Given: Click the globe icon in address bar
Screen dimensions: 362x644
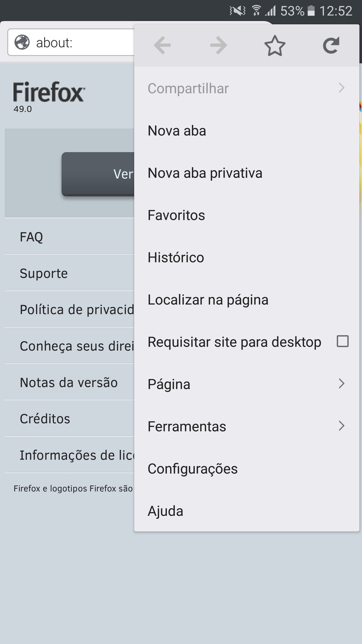Looking at the screenshot, I should tap(22, 42).
